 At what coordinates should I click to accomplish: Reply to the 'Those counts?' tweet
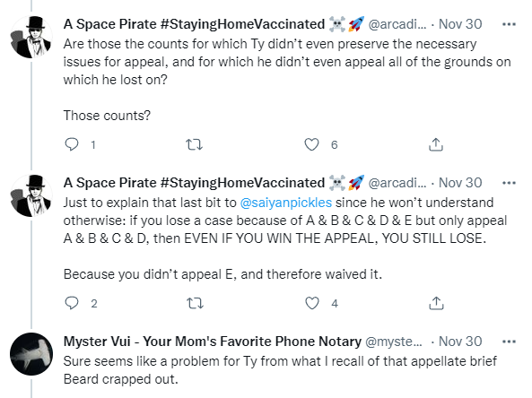[x=72, y=144]
